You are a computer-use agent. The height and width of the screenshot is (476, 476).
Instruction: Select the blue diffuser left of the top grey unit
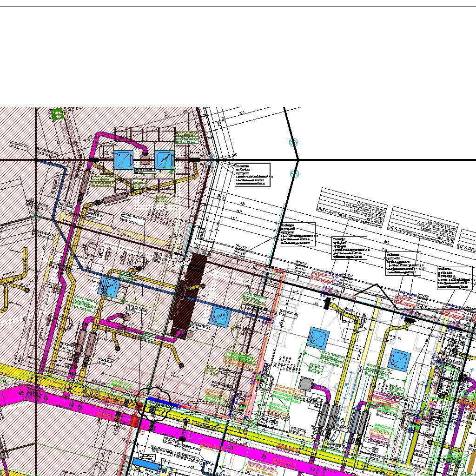tap(124, 159)
